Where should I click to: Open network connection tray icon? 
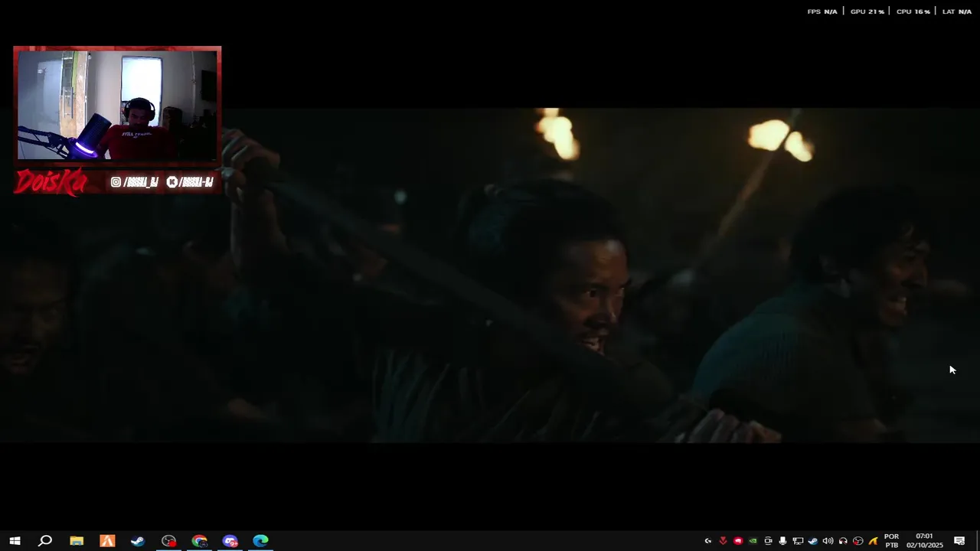click(798, 541)
